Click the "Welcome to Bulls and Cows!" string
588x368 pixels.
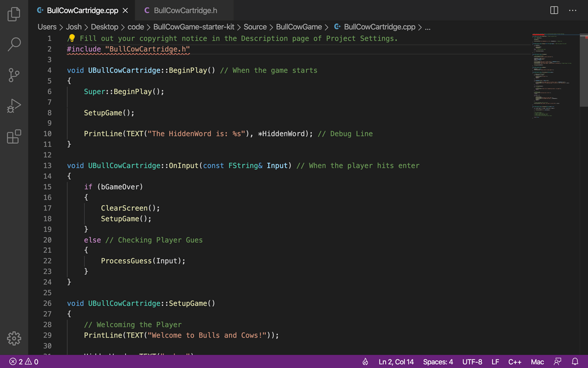click(x=207, y=335)
